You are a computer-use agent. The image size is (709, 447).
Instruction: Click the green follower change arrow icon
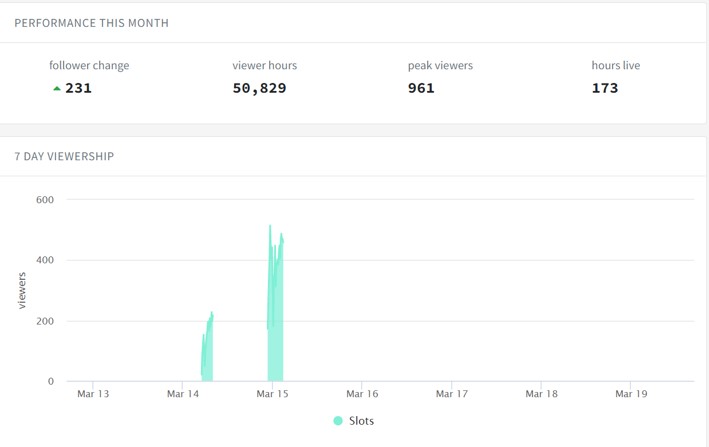(x=57, y=89)
